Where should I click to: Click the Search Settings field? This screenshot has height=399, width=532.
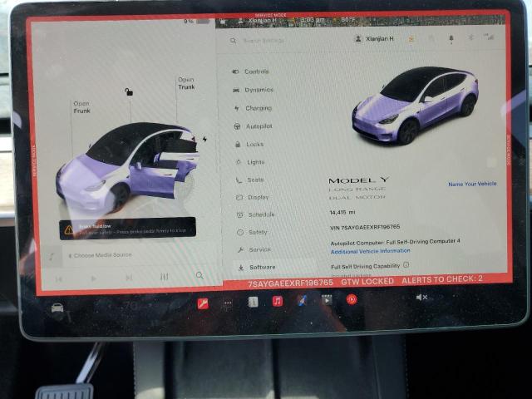point(264,41)
